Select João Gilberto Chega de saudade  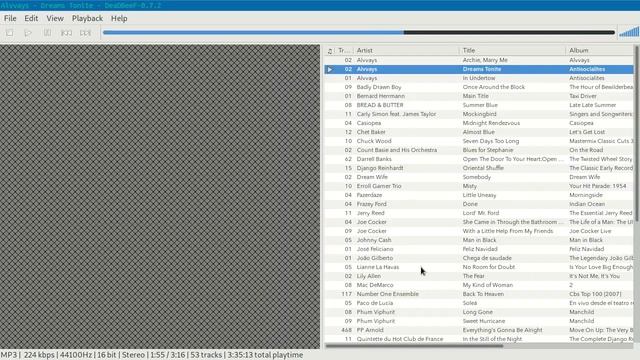pyautogui.click(x=479, y=258)
